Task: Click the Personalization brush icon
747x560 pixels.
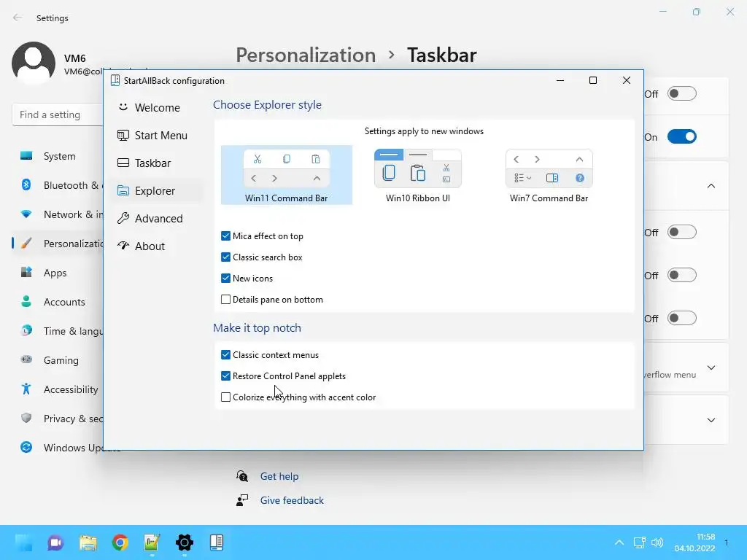Action: (26, 244)
